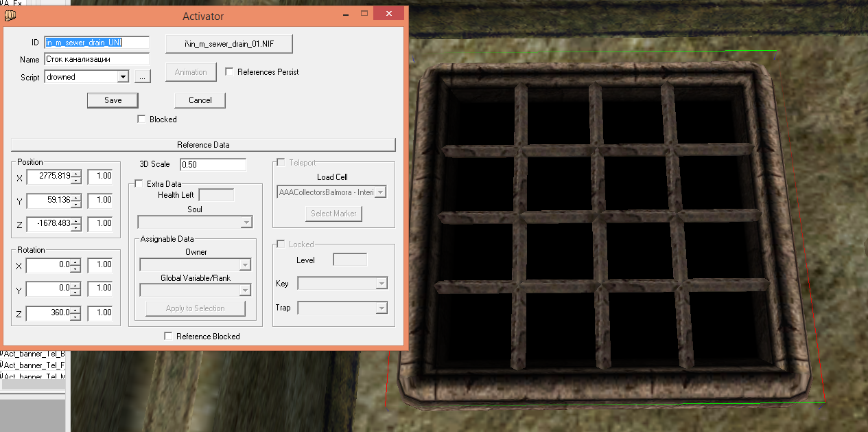Click the Position X step field 1.00
The height and width of the screenshot is (432, 868).
pos(100,177)
